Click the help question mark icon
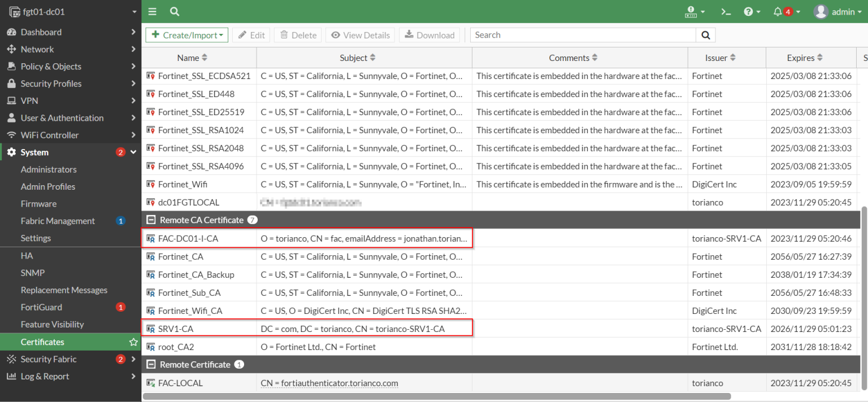 [x=748, y=11]
